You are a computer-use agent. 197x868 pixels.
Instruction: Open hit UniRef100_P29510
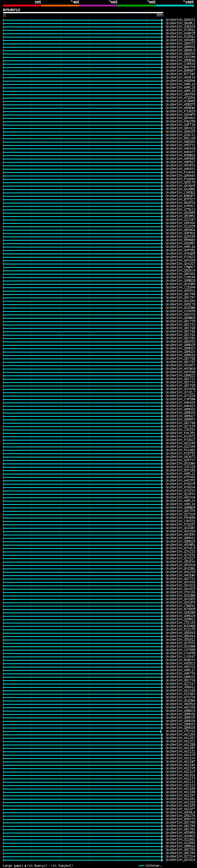(180, 37)
